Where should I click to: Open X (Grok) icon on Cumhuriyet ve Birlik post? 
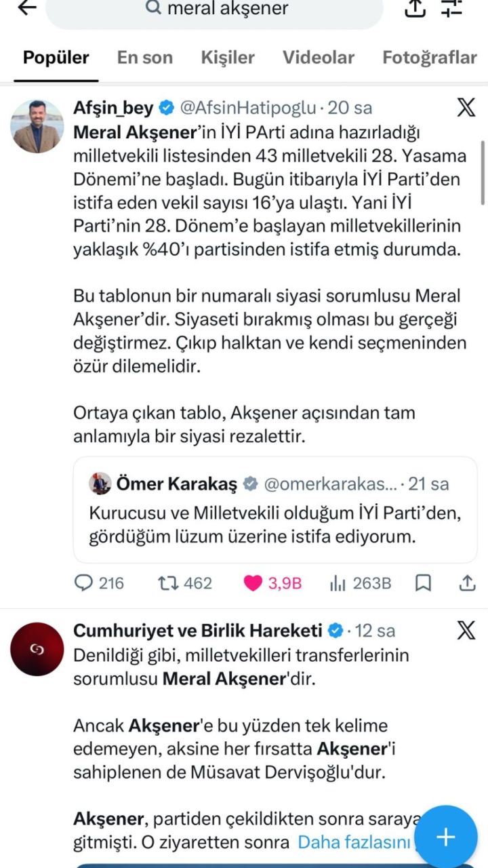pyautogui.click(x=466, y=631)
